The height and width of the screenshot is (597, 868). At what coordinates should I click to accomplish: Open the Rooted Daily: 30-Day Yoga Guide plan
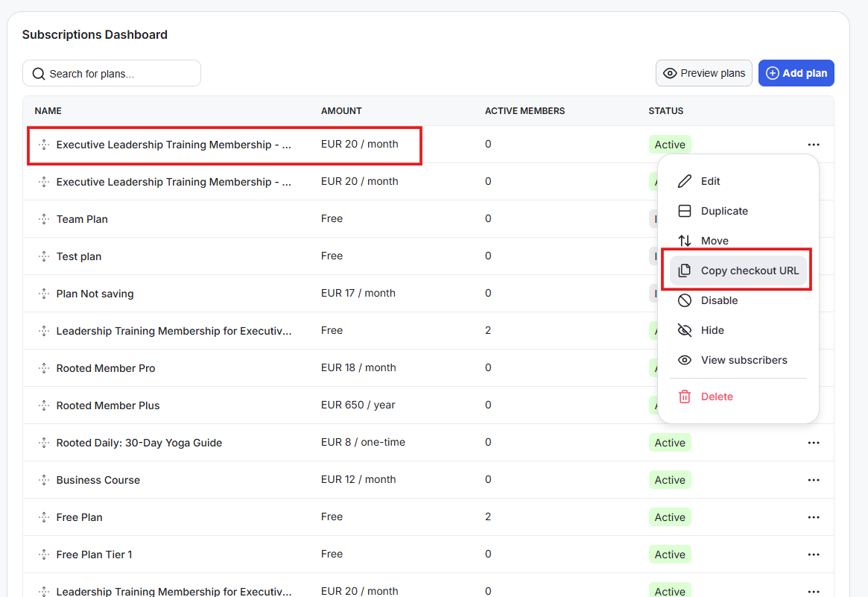(139, 443)
